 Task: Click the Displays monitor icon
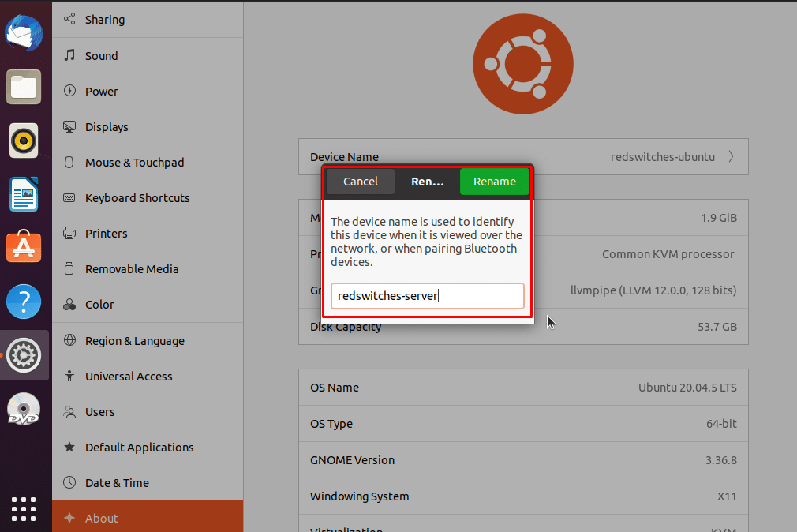[x=69, y=126]
